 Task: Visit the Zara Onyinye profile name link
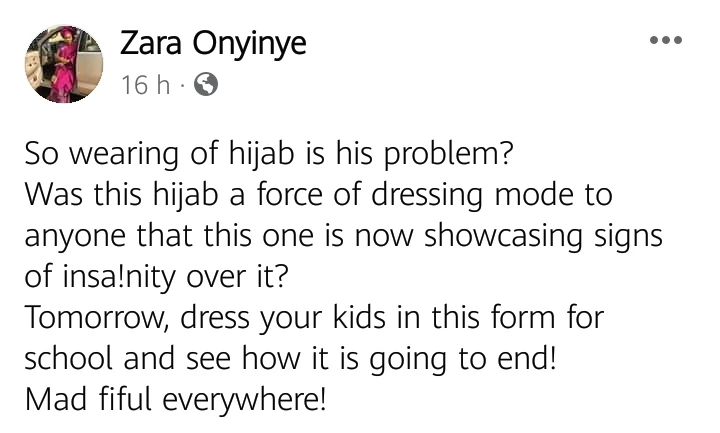(212, 44)
